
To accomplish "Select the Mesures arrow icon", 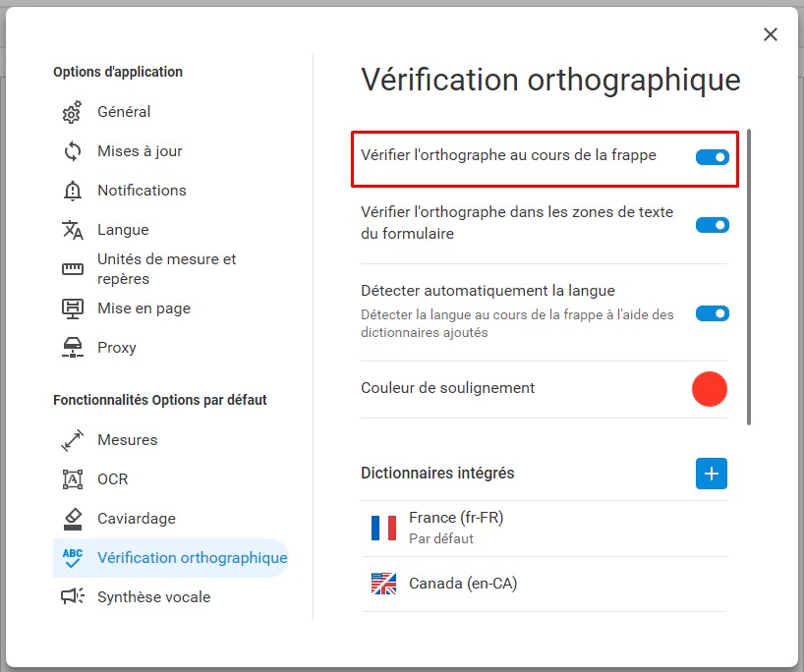I will [73, 440].
